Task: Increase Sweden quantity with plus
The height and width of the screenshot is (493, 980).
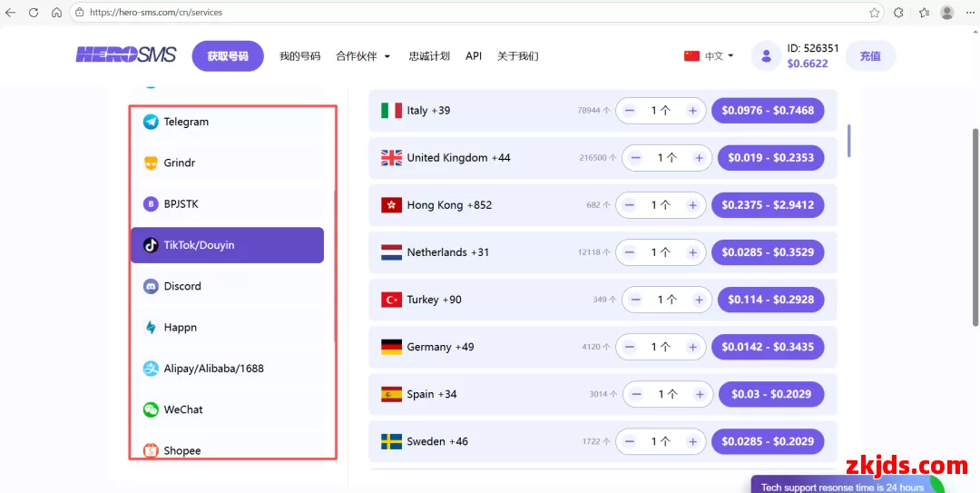Action: coord(692,441)
